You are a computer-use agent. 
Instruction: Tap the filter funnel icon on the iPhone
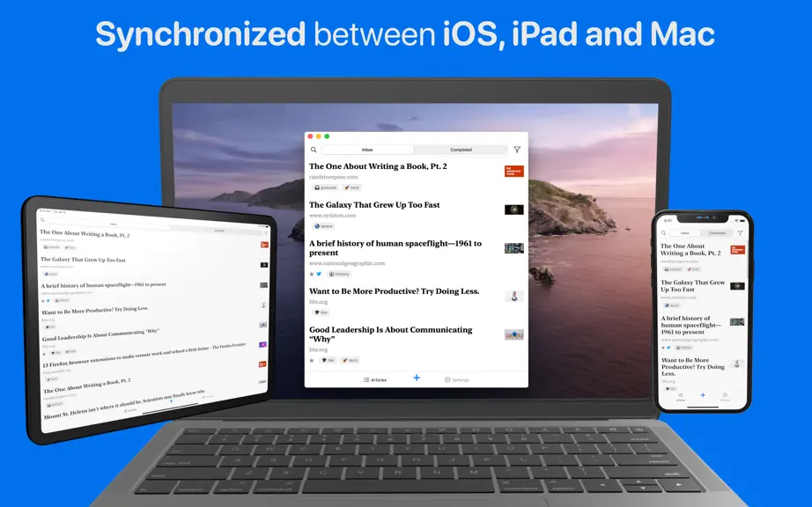tap(740, 232)
